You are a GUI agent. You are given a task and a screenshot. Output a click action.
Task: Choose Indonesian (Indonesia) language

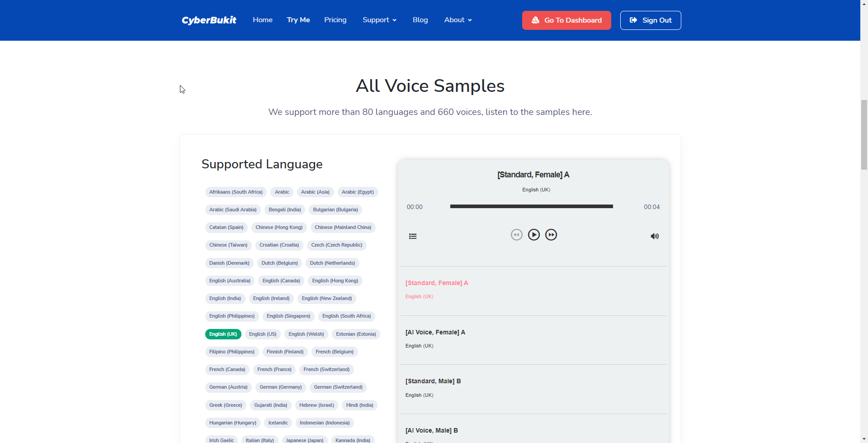point(325,423)
